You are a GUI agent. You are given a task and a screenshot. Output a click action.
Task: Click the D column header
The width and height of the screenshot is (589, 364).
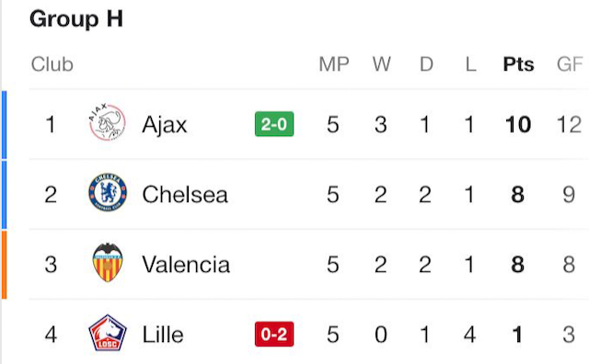point(426,64)
